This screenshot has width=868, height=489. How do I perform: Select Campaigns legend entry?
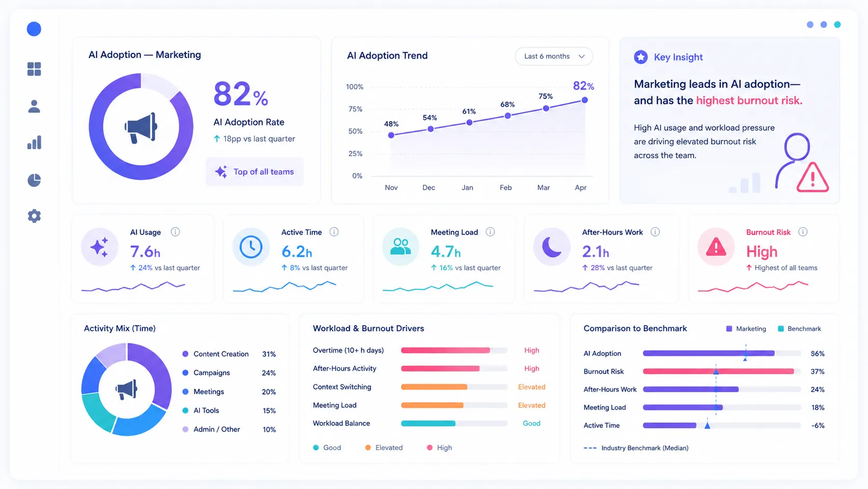[x=229, y=373]
